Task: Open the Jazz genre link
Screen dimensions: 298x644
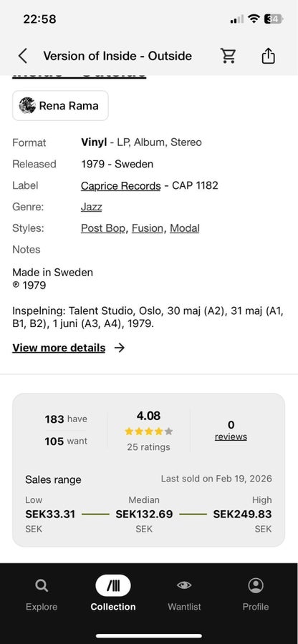Action: pyautogui.click(x=91, y=207)
